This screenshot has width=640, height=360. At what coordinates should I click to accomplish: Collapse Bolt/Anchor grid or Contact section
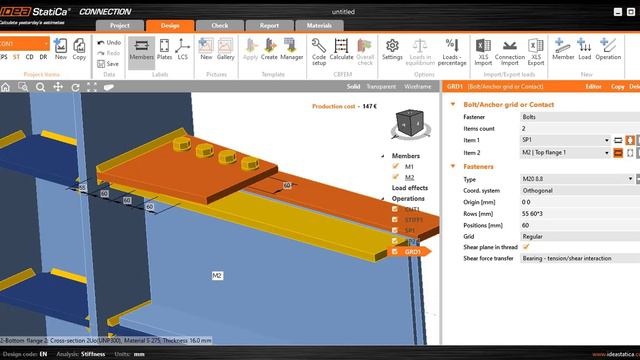pos(453,104)
